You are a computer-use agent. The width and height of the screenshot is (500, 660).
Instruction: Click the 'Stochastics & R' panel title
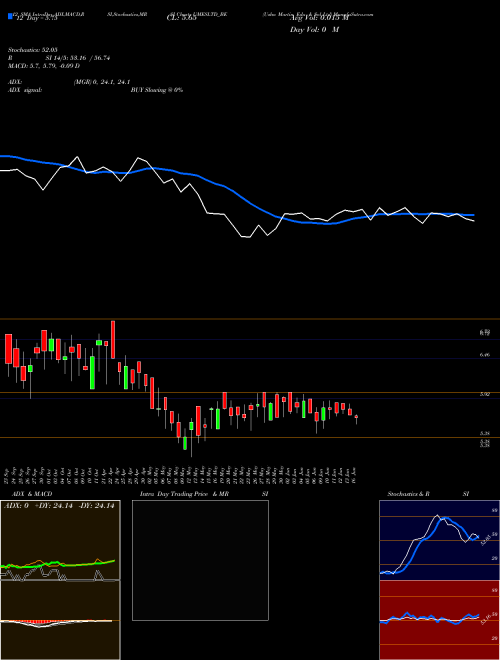(x=408, y=494)
